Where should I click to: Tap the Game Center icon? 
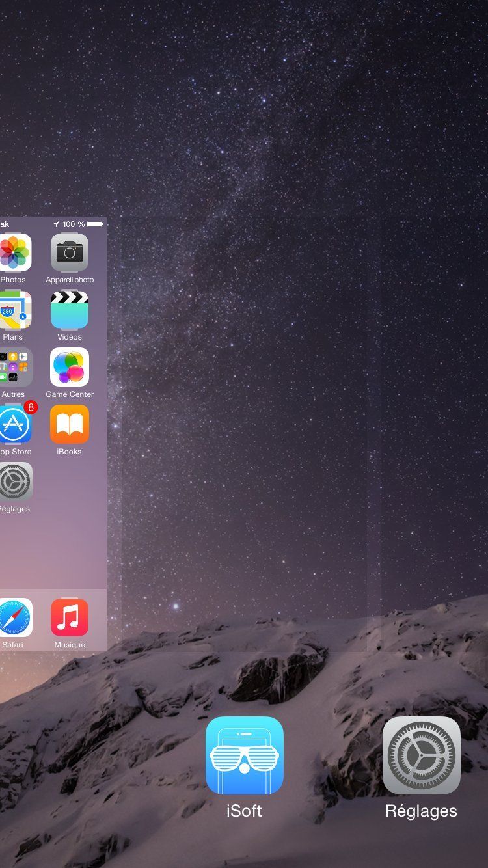pyautogui.click(x=70, y=368)
